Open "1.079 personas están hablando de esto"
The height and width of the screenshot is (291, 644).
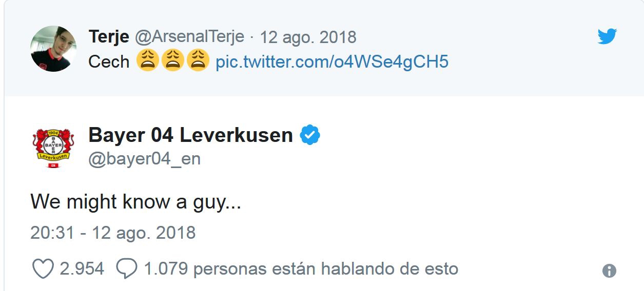(301, 268)
